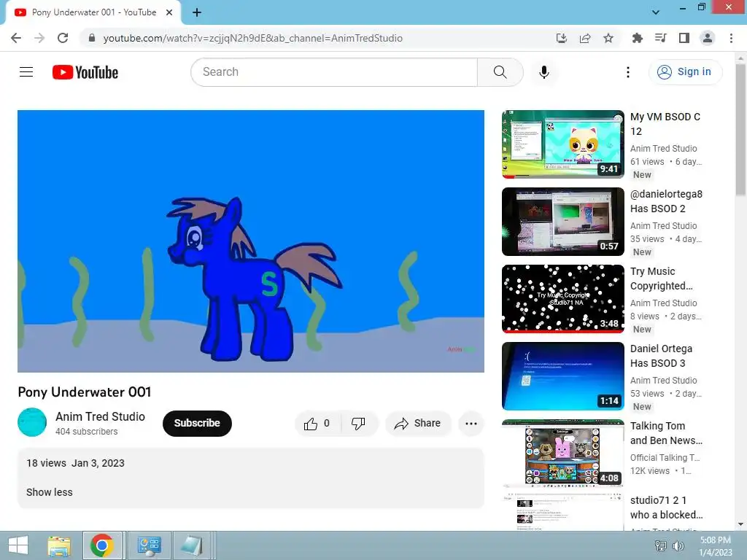Open 'Daniel Ortega Has BSOD 3' title
Viewport: 747px width, 560px height.
[x=661, y=356]
